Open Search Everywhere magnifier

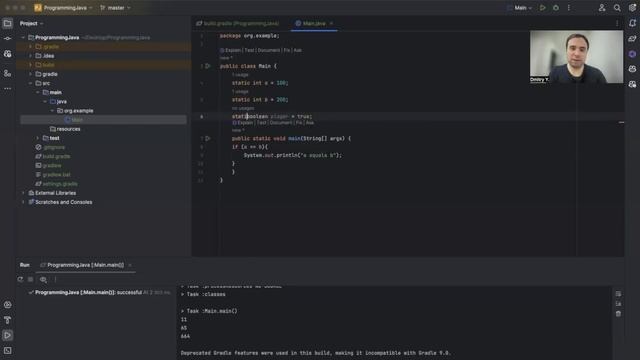(617, 8)
